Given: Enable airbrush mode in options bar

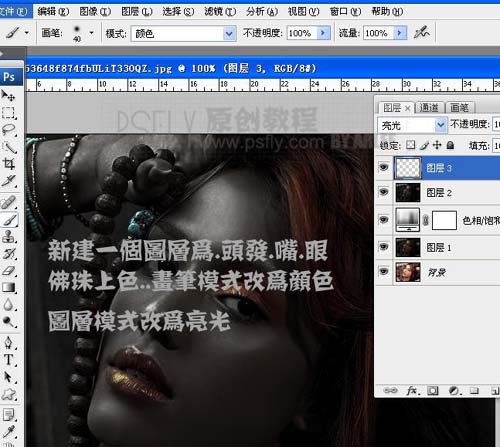Looking at the screenshot, I should click(x=421, y=33).
